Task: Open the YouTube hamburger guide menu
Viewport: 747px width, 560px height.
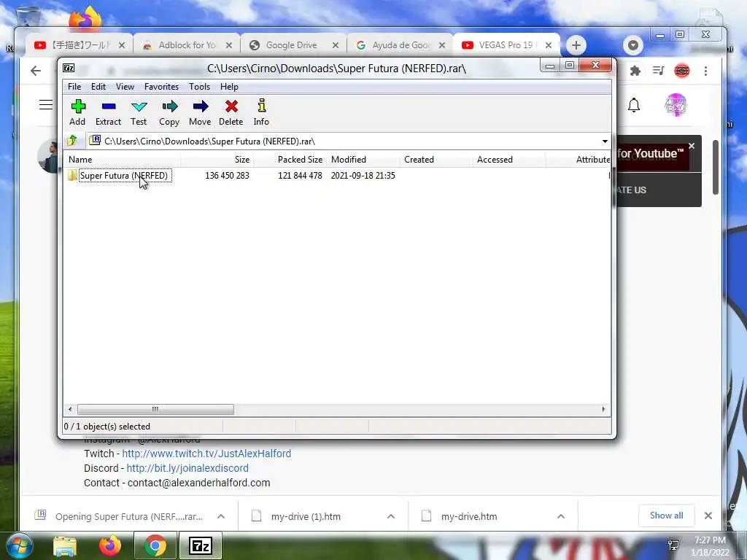Action: [x=46, y=105]
